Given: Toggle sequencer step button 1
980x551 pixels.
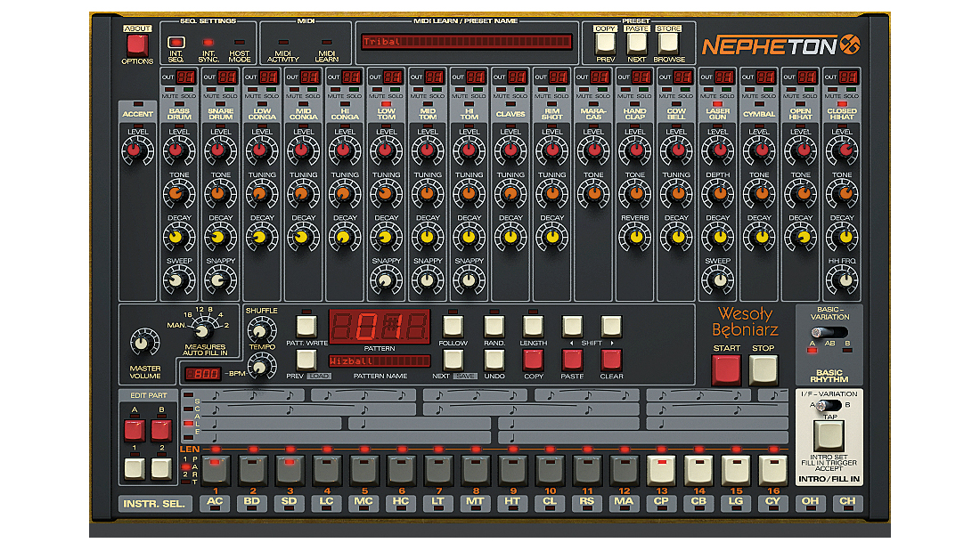Looking at the screenshot, I should (215, 470).
